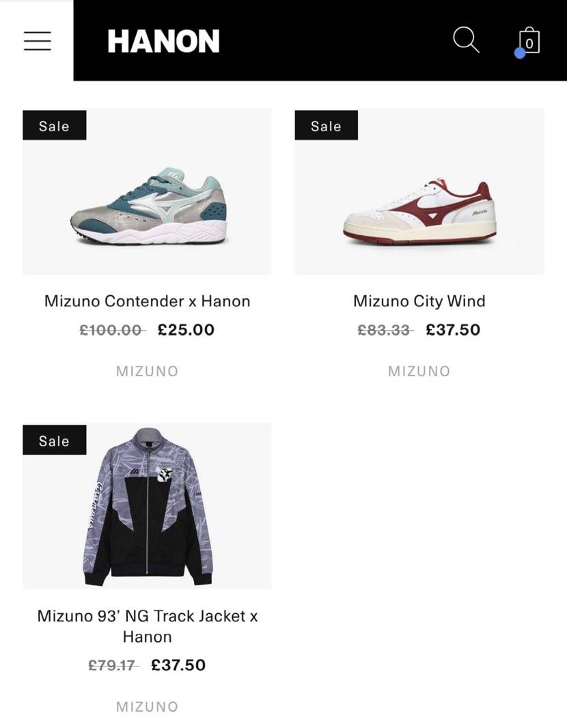The image size is (567, 728).
Task: Open the hamburger navigation menu
Action: [38, 41]
